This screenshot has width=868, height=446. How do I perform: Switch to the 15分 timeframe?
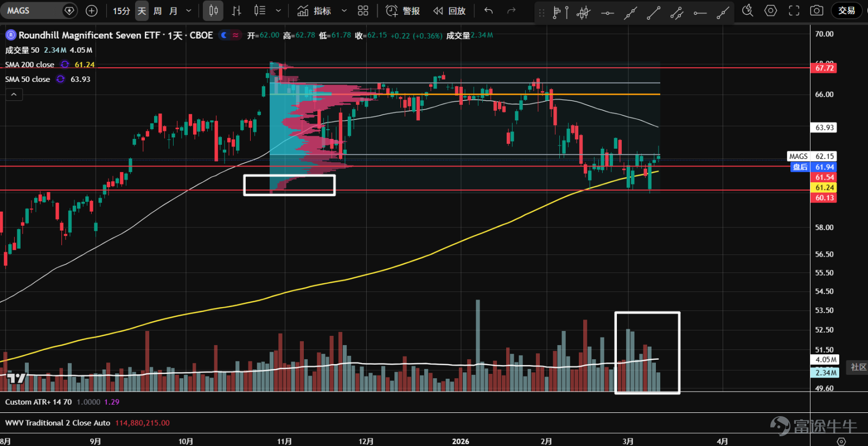point(122,10)
